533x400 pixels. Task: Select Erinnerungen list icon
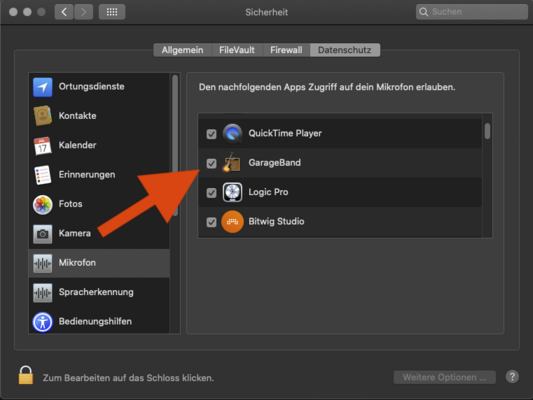(42, 175)
